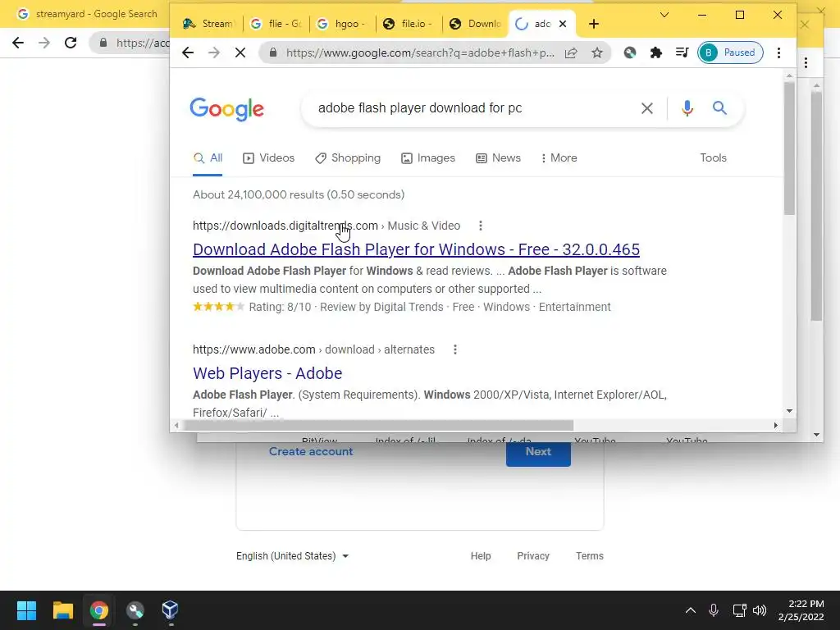Open the 'Web Players - Adobe' result
Image resolution: width=840 pixels, height=630 pixels.
(x=267, y=373)
